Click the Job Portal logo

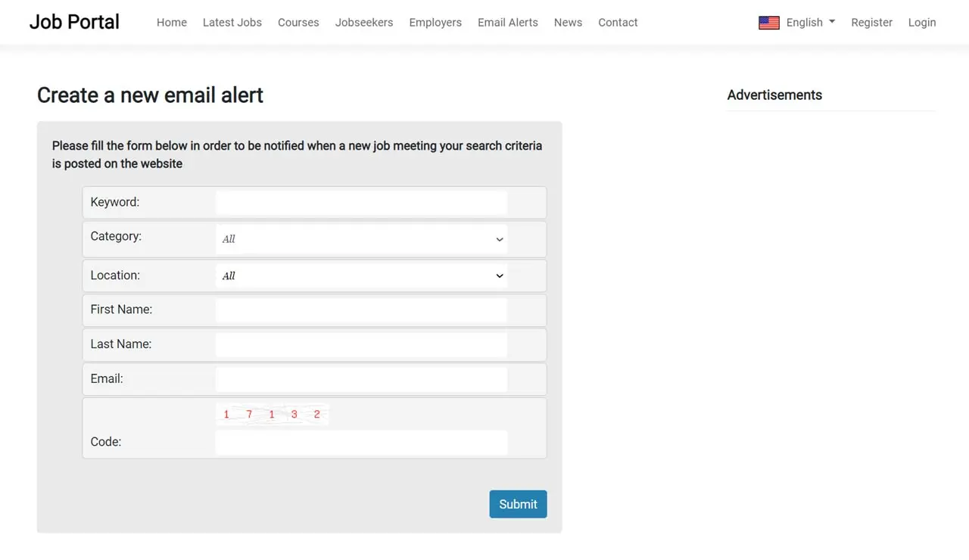click(74, 22)
